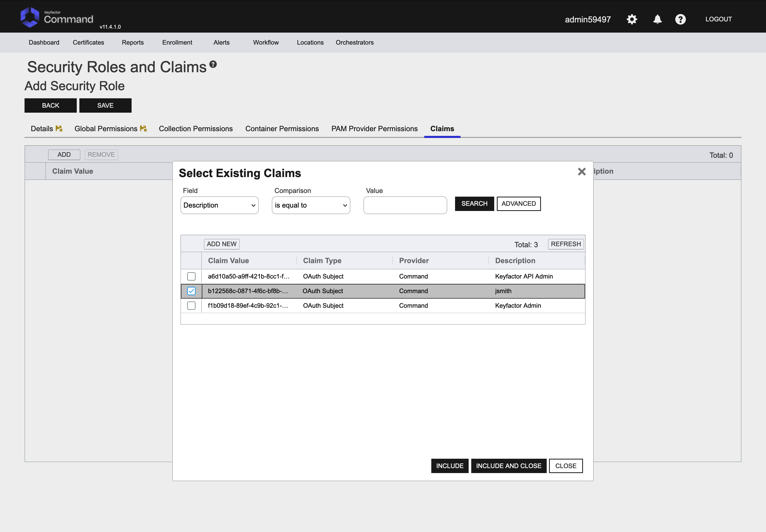This screenshot has height=532, width=766.
Task: Click the INCLUDE AND CLOSE button
Action: click(508, 466)
